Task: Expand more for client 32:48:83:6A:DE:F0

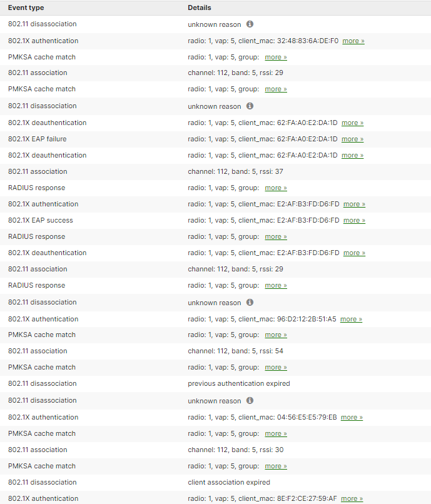Action: tap(353, 41)
